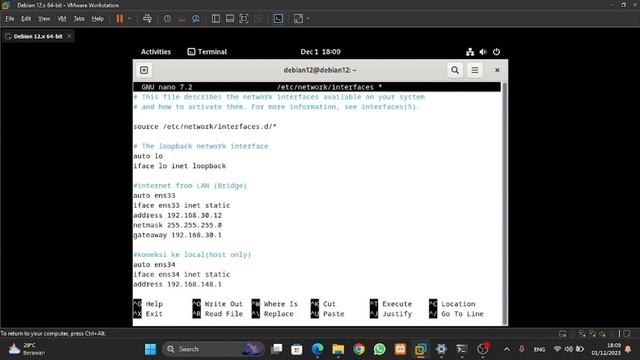Viewport: 640px width, 360px height.
Task: Open File Explorer from taskbar
Action: (x=338, y=349)
